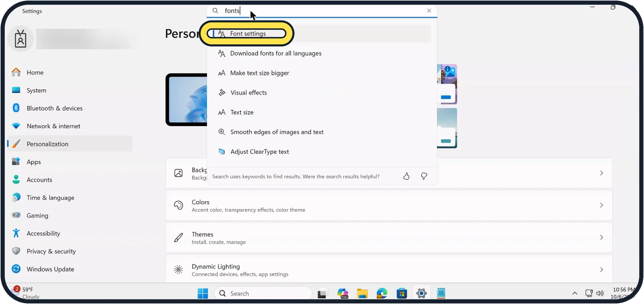Go to Accounts settings
The image size is (644, 304).
click(70, 180)
